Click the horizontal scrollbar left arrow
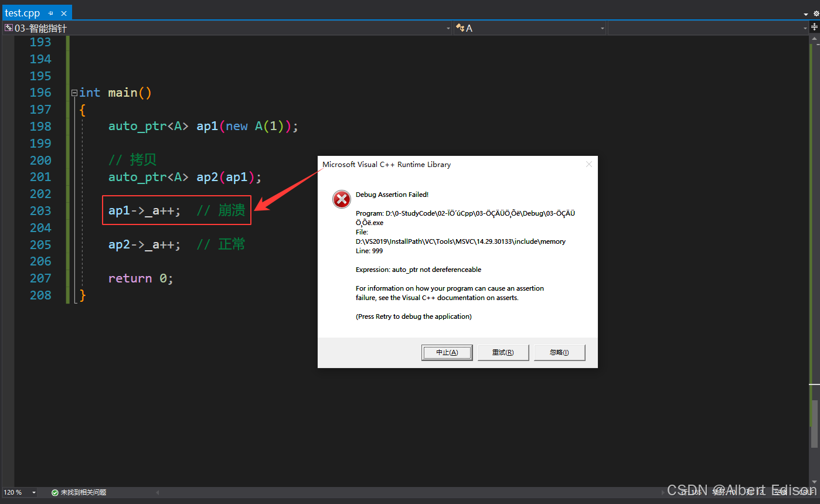 tap(158, 492)
